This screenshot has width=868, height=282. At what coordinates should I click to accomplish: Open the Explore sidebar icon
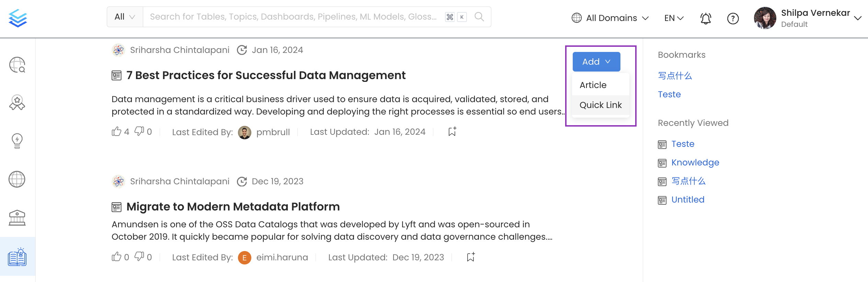point(17,65)
